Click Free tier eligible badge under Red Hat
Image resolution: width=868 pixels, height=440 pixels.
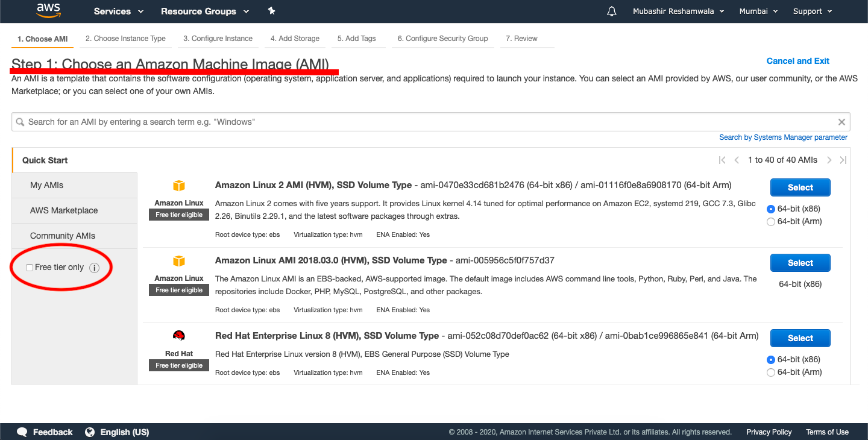[x=179, y=366]
